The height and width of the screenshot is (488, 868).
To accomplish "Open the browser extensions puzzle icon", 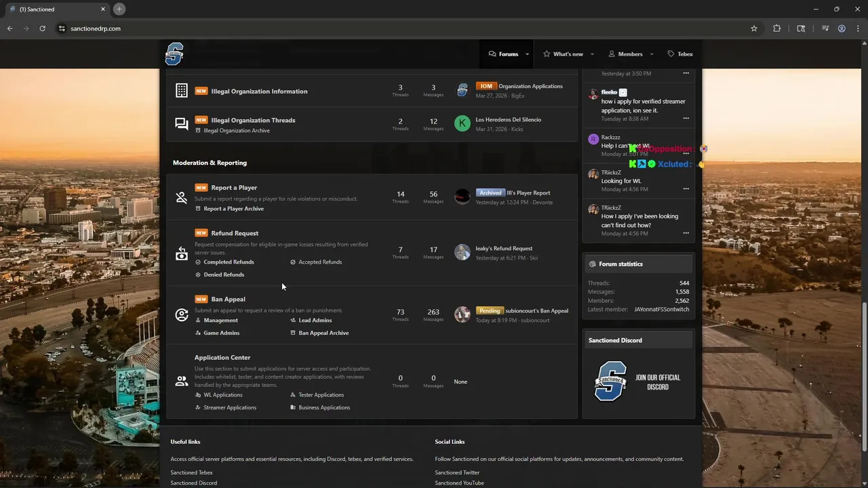I will click(x=777, y=28).
